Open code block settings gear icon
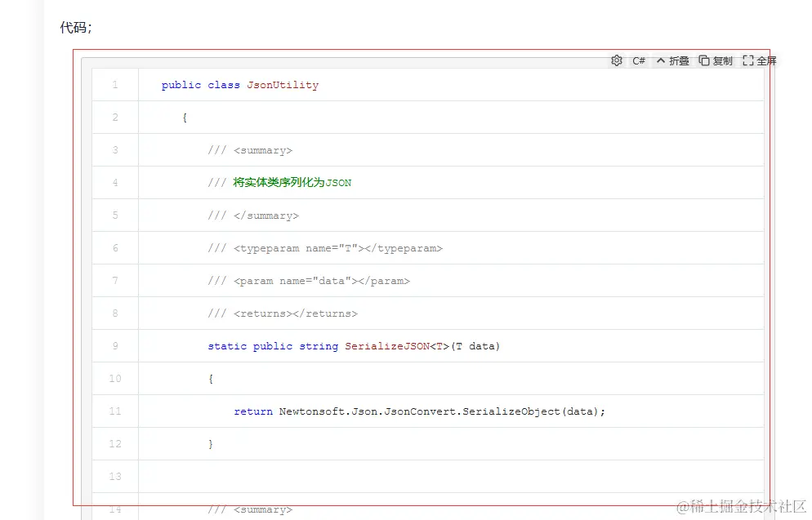The height and width of the screenshot is (520, 812). click(616, 60)
